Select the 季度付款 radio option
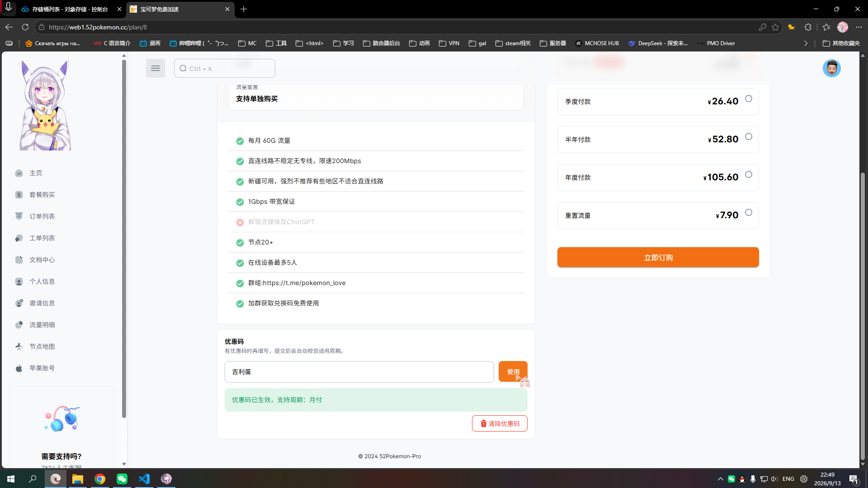 pos(749,99)
